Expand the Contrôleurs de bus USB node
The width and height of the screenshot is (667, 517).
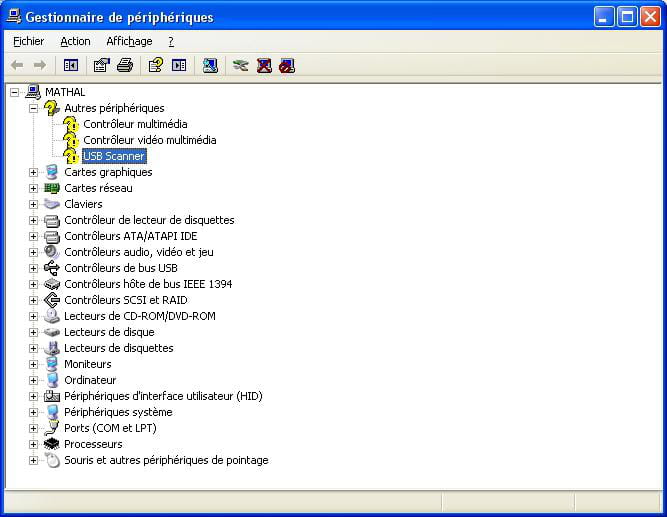tap(33, 268)
